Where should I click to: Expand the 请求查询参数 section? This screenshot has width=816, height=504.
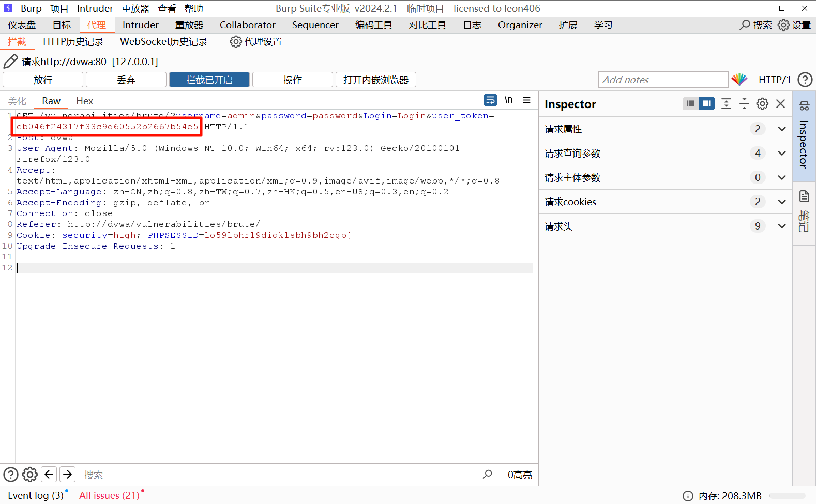click(x=666, y=153)
